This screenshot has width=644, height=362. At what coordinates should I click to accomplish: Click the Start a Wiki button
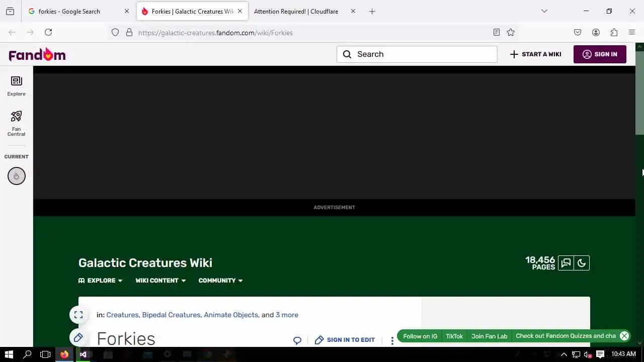[535, 54]
